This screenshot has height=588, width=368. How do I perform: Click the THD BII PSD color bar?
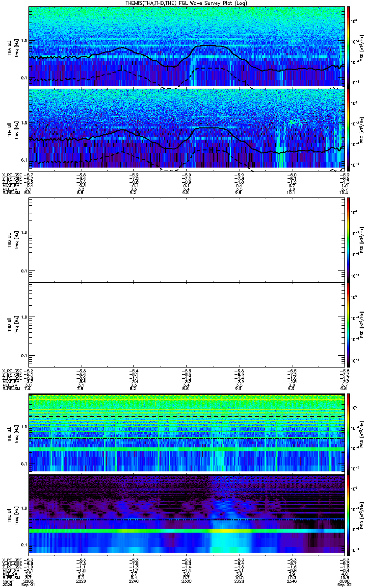click(348, 324)
